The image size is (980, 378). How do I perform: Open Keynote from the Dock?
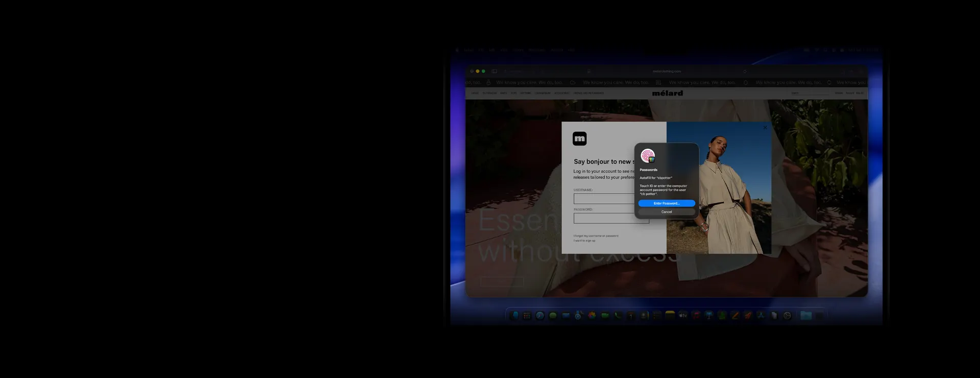click(x=709, y=315)
